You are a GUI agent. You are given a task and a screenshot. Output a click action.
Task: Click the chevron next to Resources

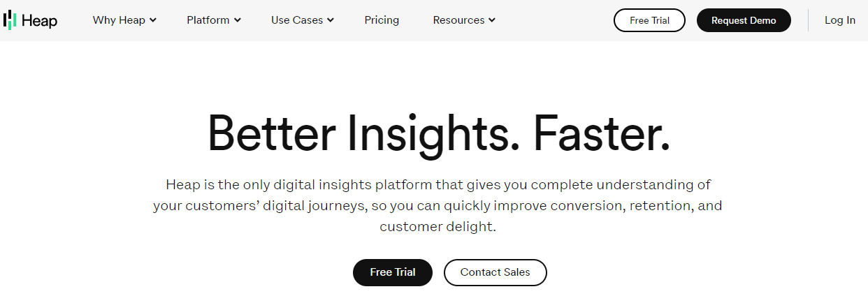[x=492, y=20]
